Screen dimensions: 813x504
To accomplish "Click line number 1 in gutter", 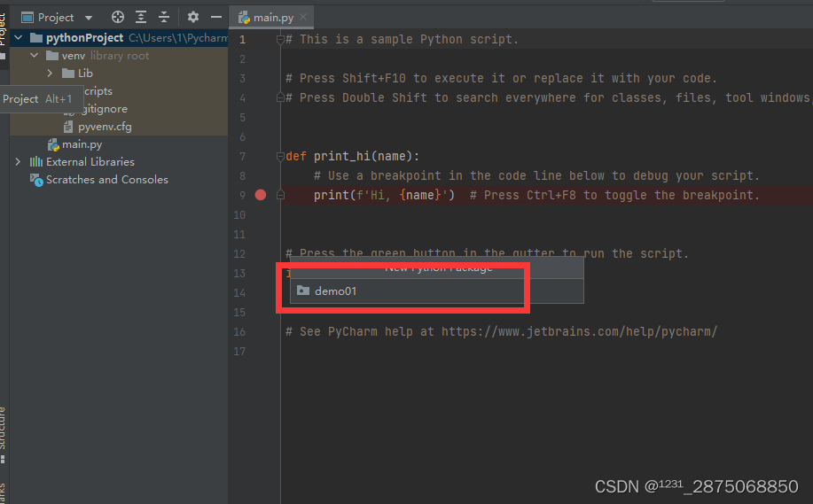I will [242, 39].
